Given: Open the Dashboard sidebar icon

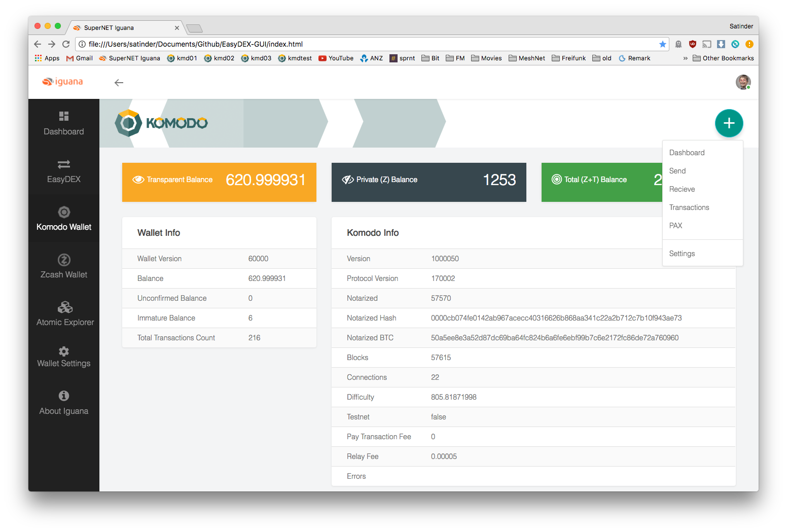Looking at the screenshot, I should pyautogui.click(x=64, y=116).
